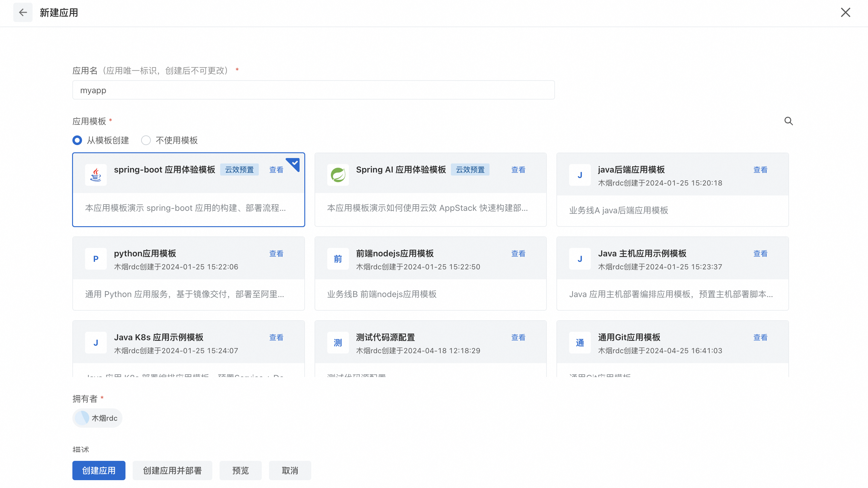
Task: Open 查看 for 前端nodejs应用模板
Action: pyautogui.click(x=518, y=253)
